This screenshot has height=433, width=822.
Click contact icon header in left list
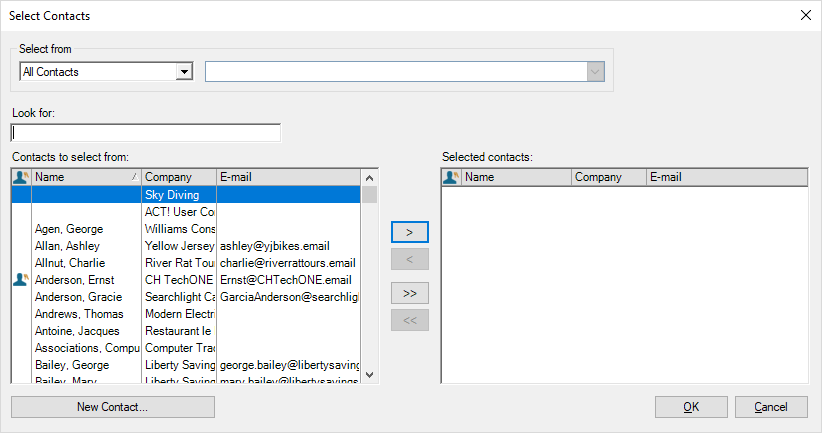click(x=21, y=177)
